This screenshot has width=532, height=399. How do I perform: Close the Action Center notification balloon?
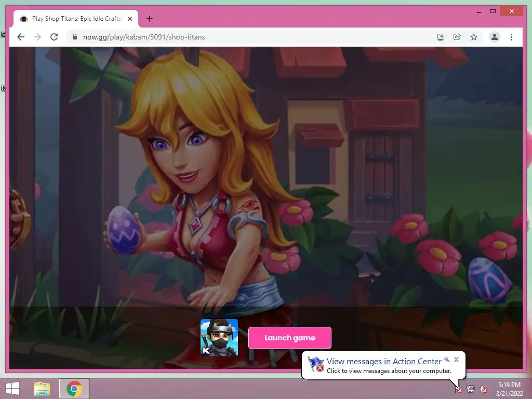coord(456,360)
